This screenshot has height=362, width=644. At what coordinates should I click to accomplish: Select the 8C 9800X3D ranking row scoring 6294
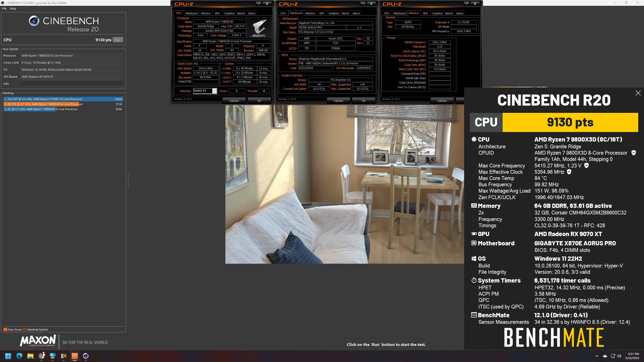click(63, 109)
